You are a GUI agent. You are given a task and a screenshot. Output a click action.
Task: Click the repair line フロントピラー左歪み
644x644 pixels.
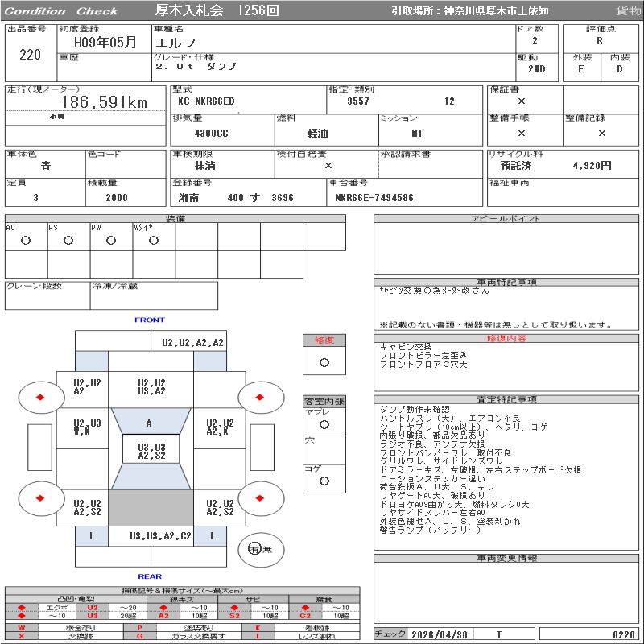(x=423, y=355)
